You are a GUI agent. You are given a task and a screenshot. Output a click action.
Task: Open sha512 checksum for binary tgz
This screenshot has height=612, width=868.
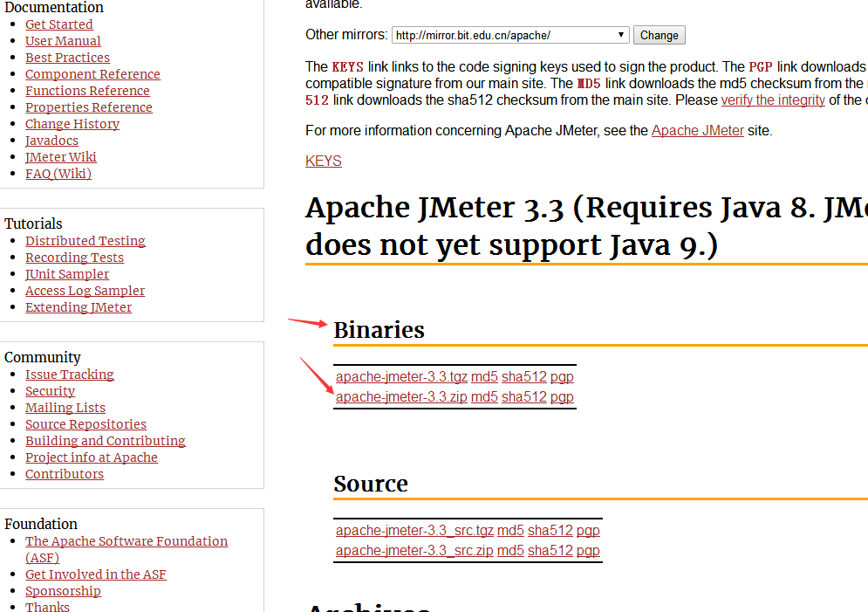click(x=524, y=376)
